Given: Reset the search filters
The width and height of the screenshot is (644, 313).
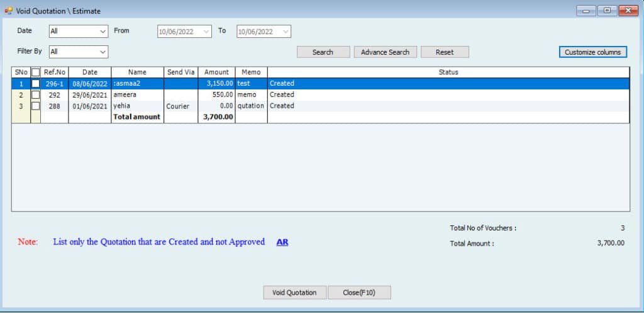Looking at the screenshot, I should [445, 52].
